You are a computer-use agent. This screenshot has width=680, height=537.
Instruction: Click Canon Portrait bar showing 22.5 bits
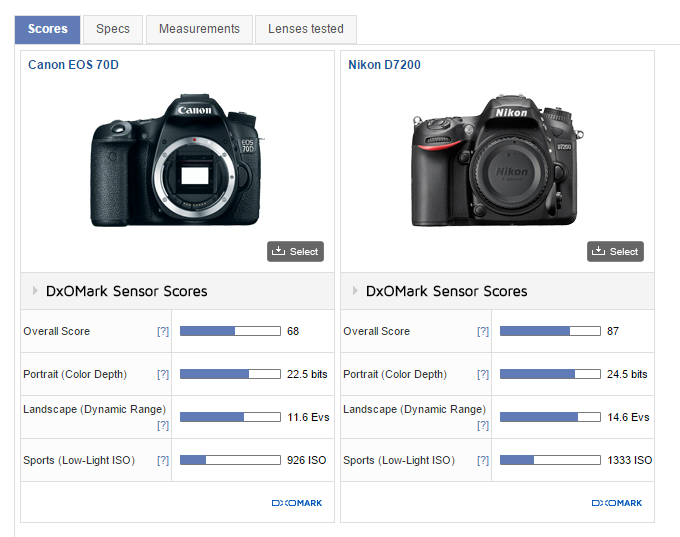pyautogui.click(x=230, y=374)
